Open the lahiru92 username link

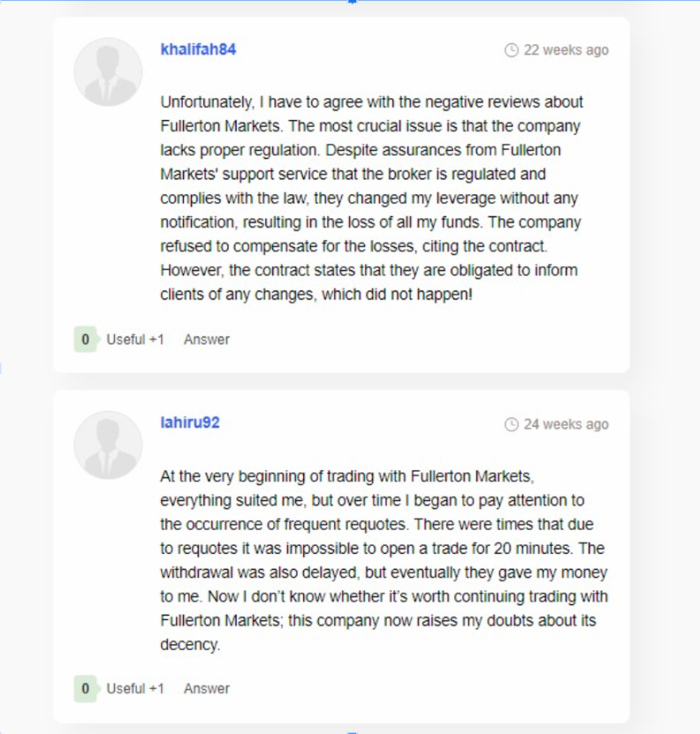click(190, 423)
